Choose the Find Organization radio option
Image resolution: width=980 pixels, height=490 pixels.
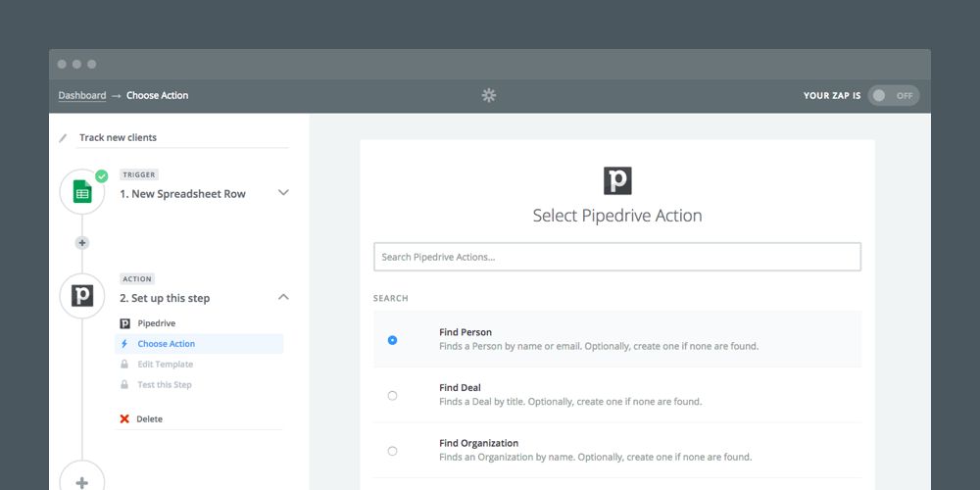(392, 451)
